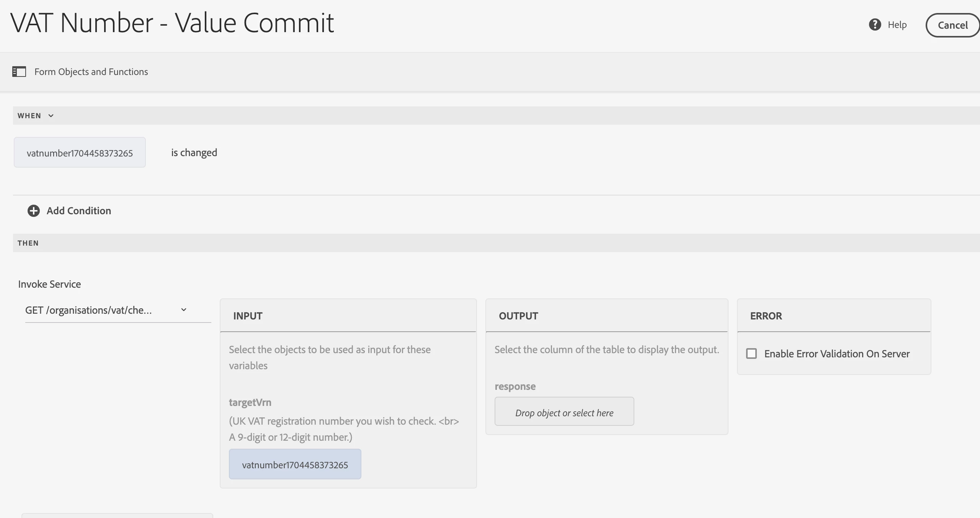Click the OUTPUT panel header
This screenshot has width=980, height=518.
(518, 316)
